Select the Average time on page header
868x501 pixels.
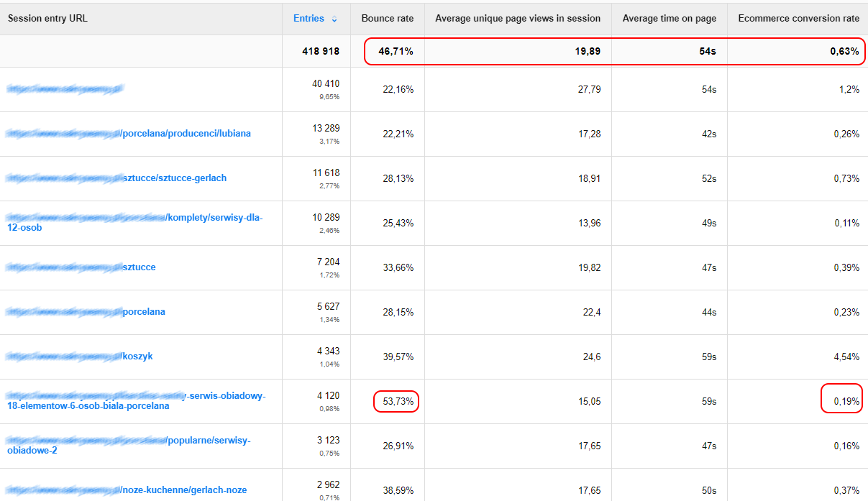click(x=669, y=19)
